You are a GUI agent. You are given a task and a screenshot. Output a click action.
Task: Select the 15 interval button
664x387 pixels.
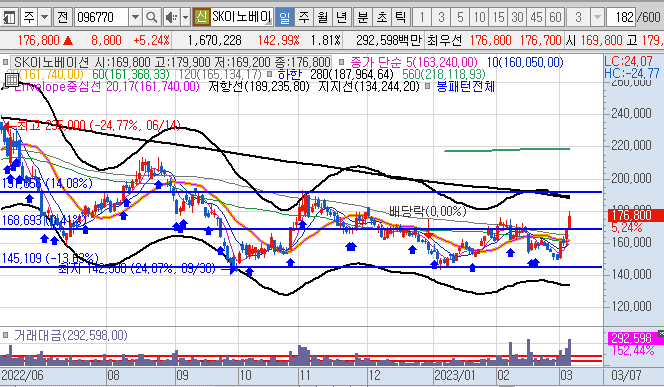pyautogui.click(x=498, y=17)
